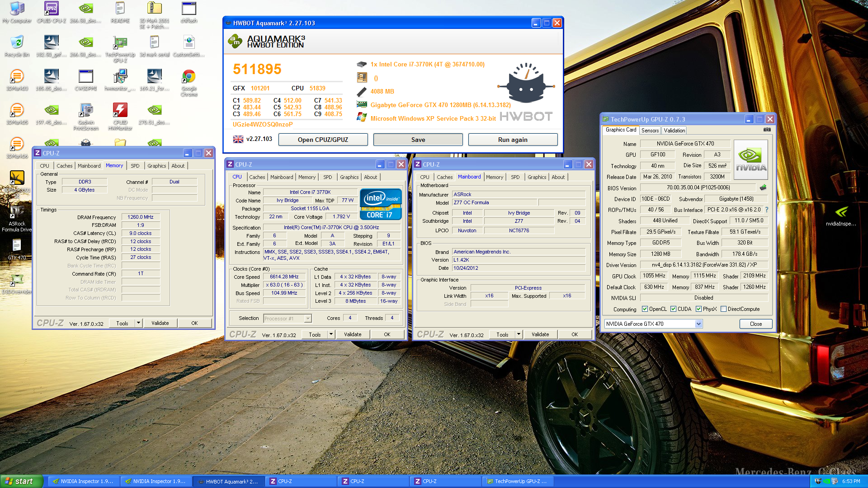Launch Google Chrome from desktop
Image resolution: width=868 pixels, height=488 pixels.
[189, 83]
